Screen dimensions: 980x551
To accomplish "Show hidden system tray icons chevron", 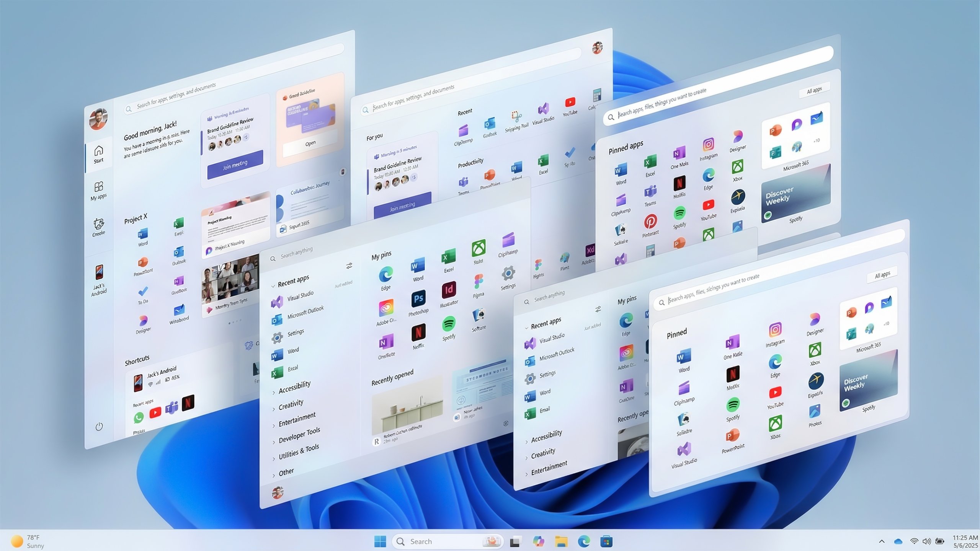I will click(882, 541).
